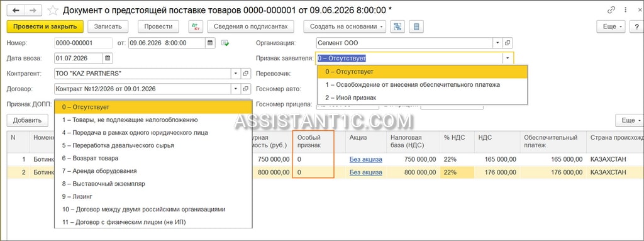The image size is (644, 241).
Task: Click Провести и закрыть button
Action: click(45, 26)
